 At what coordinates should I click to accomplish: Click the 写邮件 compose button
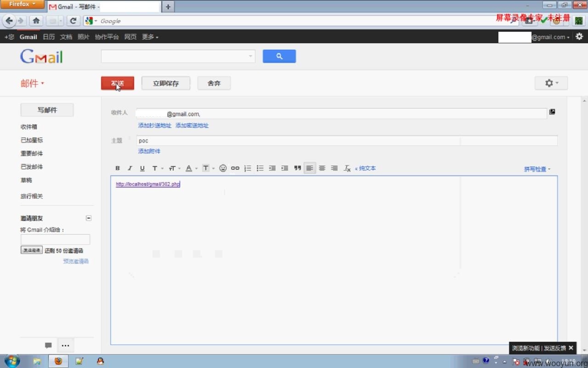coord(47,110)
